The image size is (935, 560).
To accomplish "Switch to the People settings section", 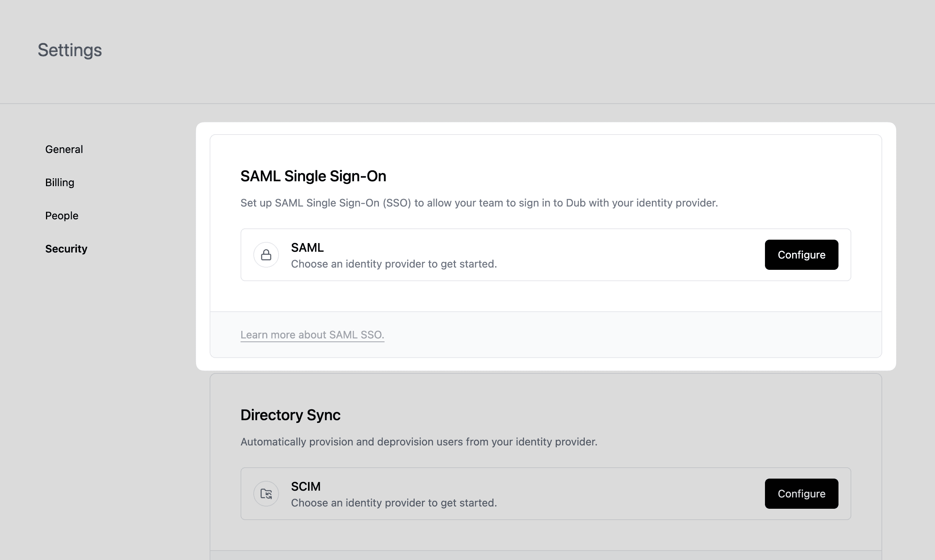I will [61, 216].
